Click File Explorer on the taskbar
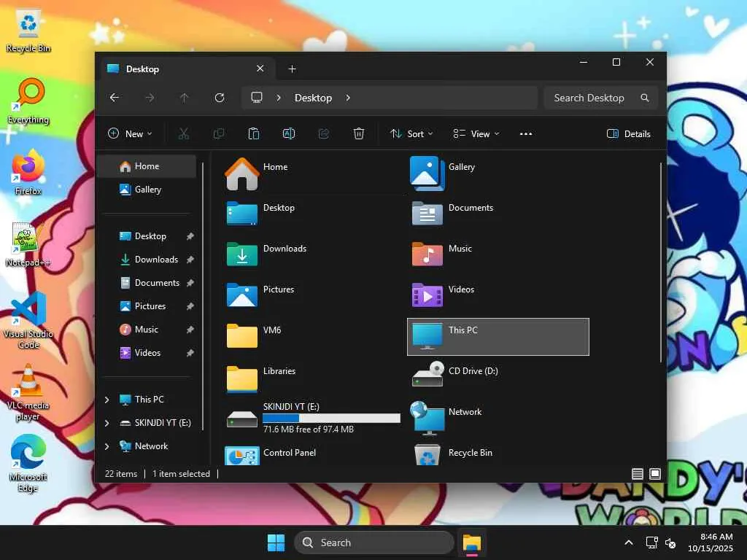Image resolution: width=747 pixels, height=560 pixels. tap(472, 542)
